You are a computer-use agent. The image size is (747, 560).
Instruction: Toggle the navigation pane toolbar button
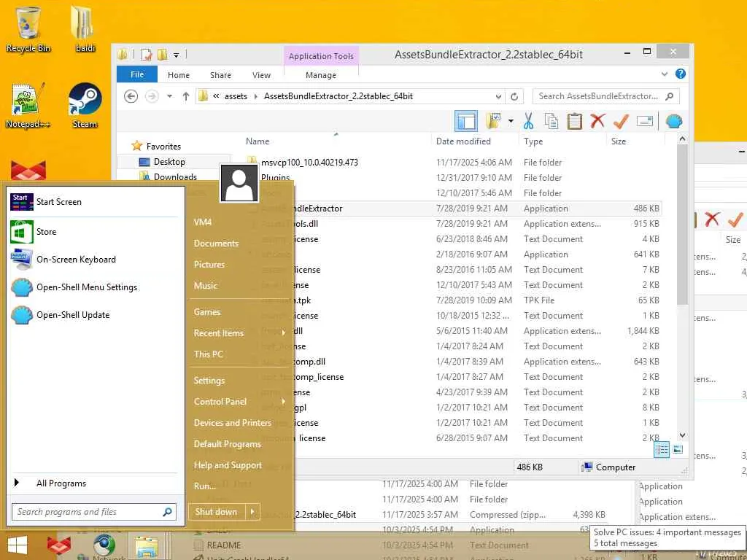pos(466,122)
